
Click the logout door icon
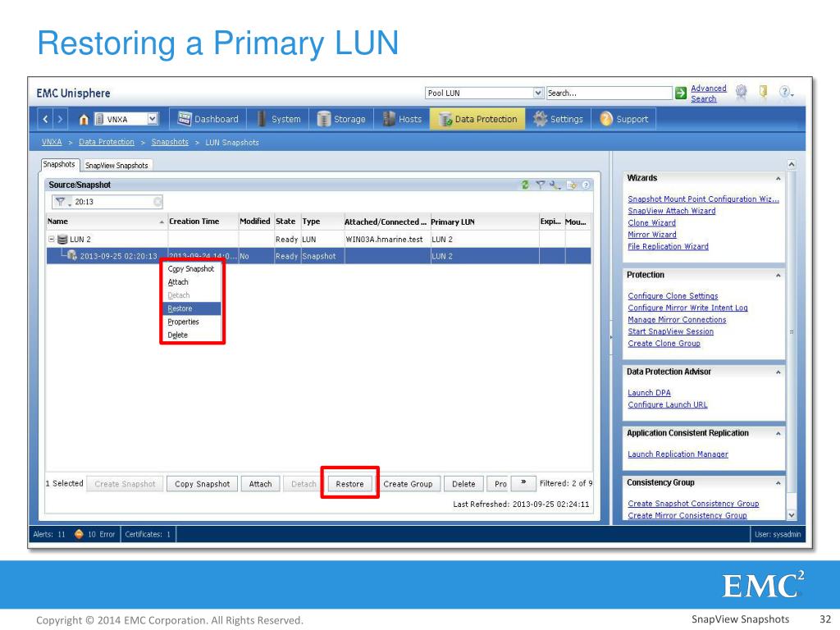764,92
